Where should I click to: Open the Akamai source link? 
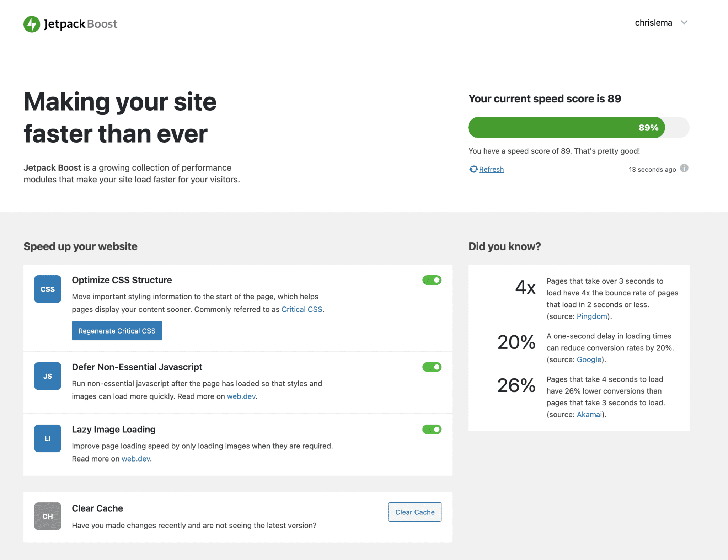[x=589, y=415]
